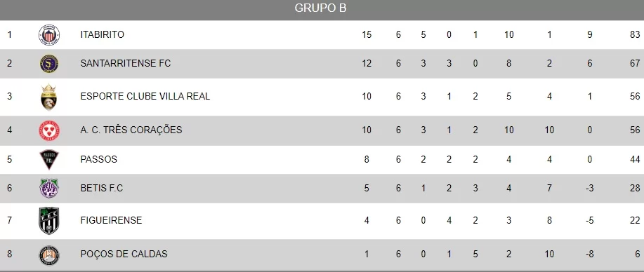Select Poços de Caldas goal difference -8
Screen dimensions: 644x272
(590, 254)
